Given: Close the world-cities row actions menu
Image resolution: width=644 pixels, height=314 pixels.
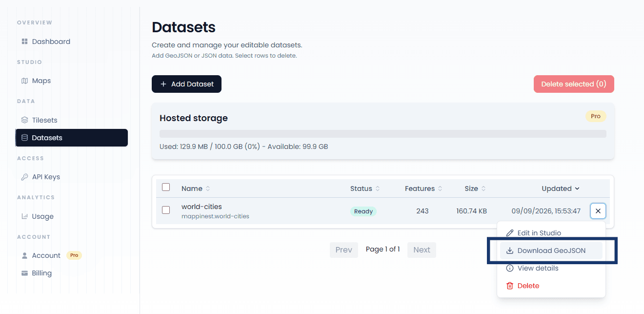Looking at the screenshot, I should [598, 211].
